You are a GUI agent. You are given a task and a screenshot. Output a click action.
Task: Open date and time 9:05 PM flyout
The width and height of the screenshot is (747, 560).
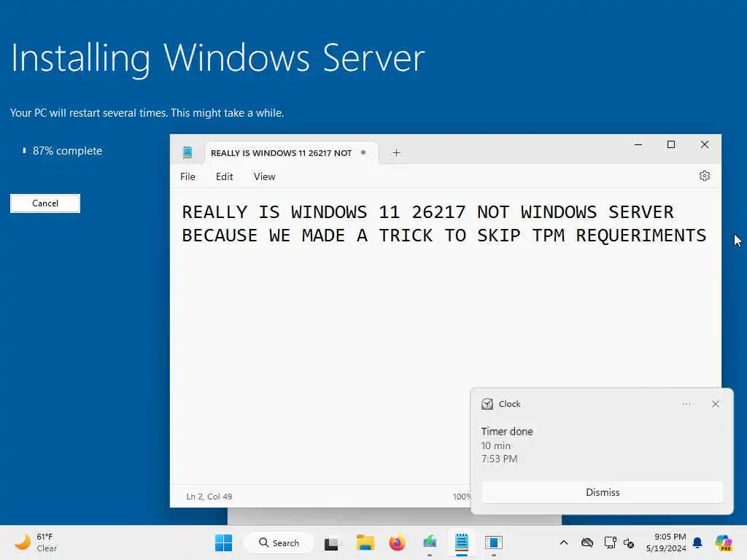point(666,542)
